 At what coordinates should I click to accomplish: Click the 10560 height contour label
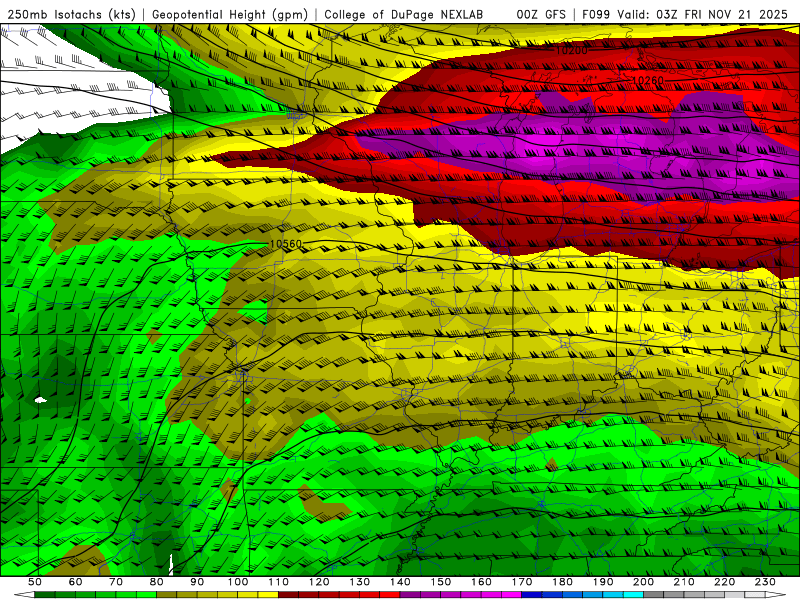pyautogui.click(x=286, y=244)
